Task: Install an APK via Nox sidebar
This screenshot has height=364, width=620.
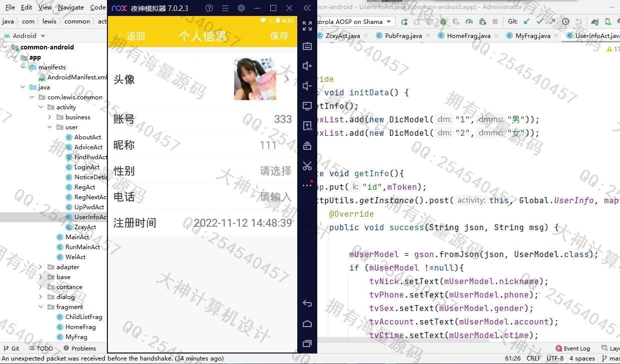Action: pos(307,126)
